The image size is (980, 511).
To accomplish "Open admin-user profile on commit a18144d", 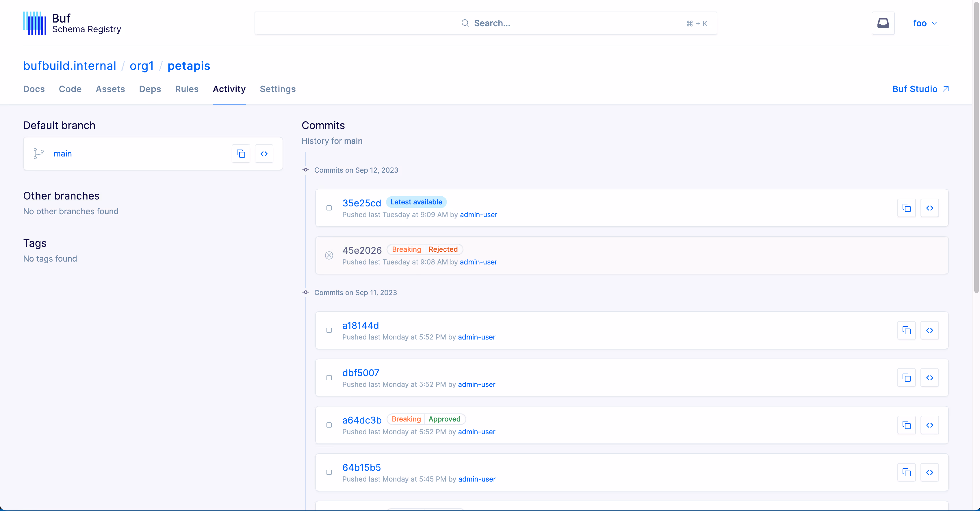I will [477, 337].
